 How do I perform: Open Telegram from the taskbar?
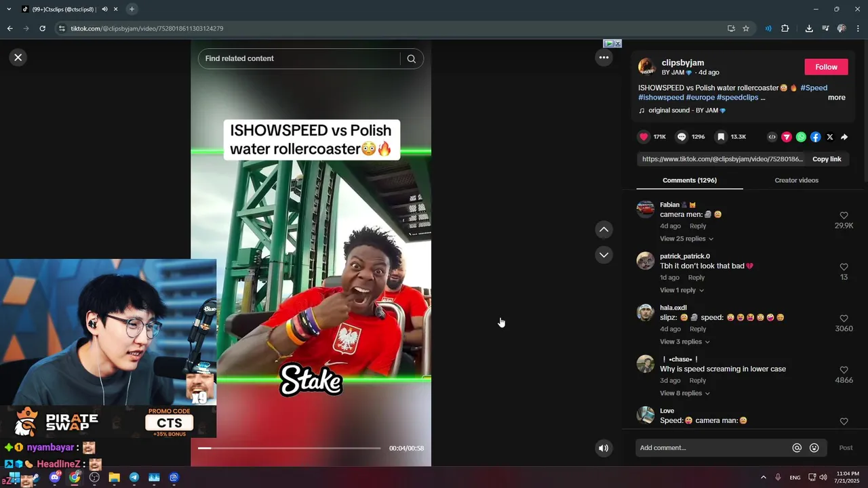[134, 477]
